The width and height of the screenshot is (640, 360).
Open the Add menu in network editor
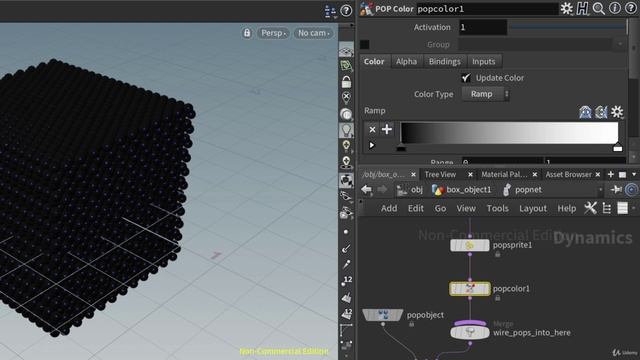coord(389,208)
